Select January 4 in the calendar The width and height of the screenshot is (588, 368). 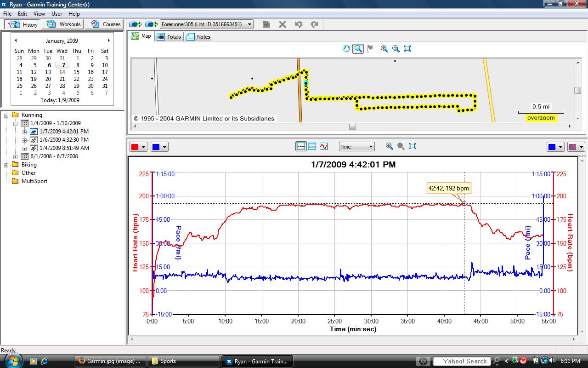point(20,65)
